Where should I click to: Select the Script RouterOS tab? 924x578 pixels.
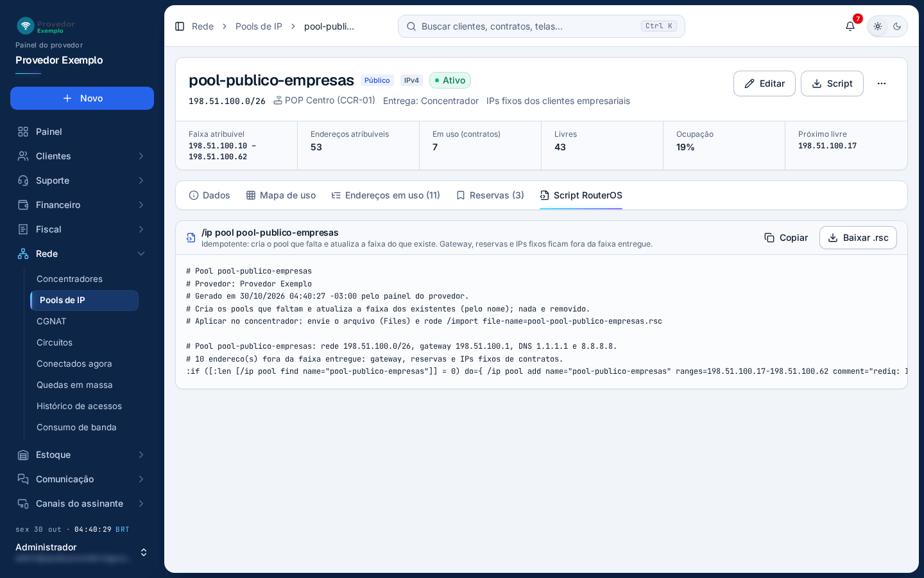(x=581, y=195)
